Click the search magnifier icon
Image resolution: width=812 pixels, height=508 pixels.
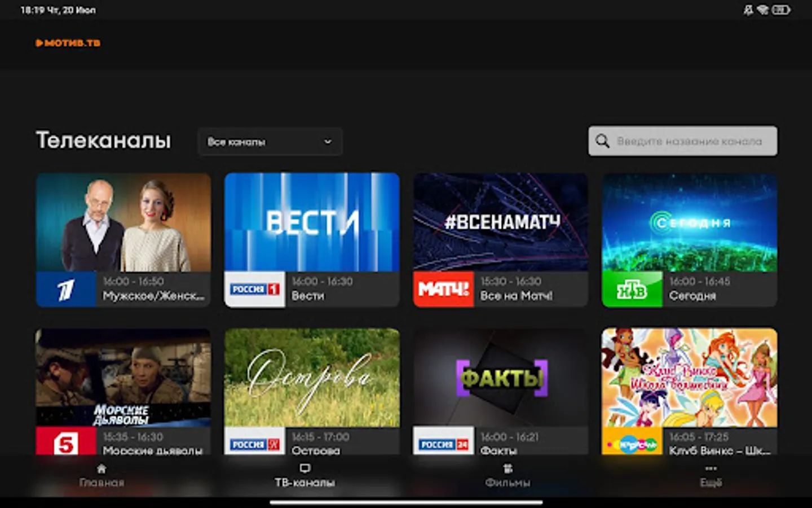602,141
